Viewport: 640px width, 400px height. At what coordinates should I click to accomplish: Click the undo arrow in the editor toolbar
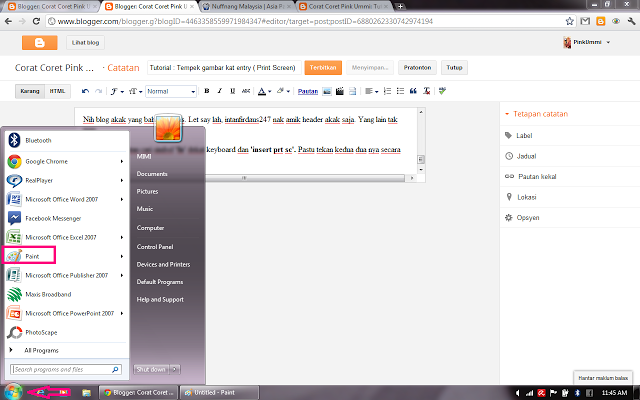point(84,91)
